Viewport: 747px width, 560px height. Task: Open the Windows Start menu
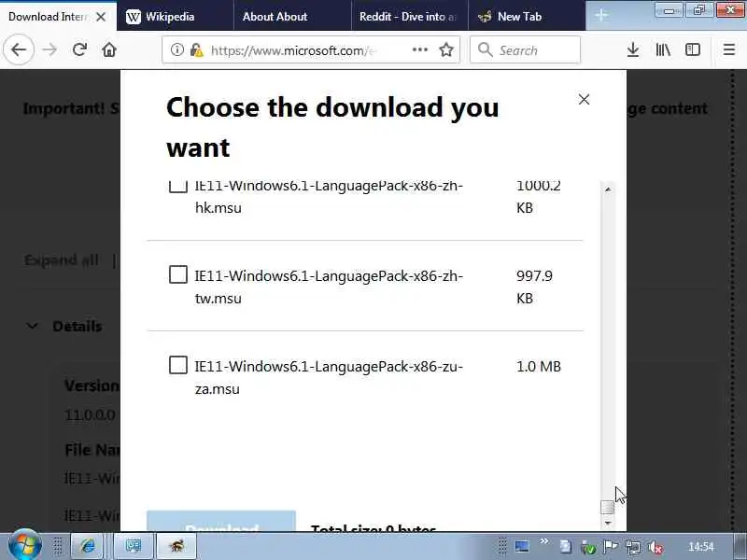(x=25, y=546)
